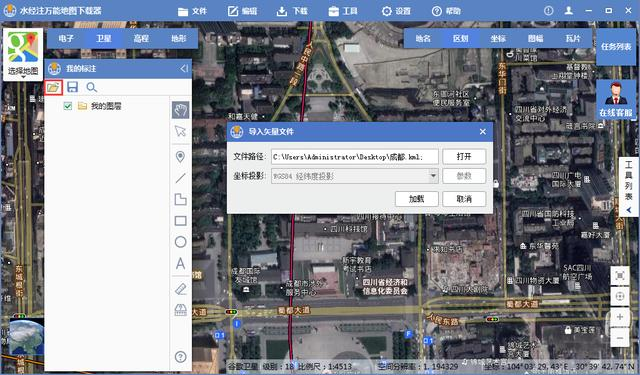The height and width of the screenshot is (375, 640).
Task: Open 在线客服 online support
Action: tap(616, 99)
